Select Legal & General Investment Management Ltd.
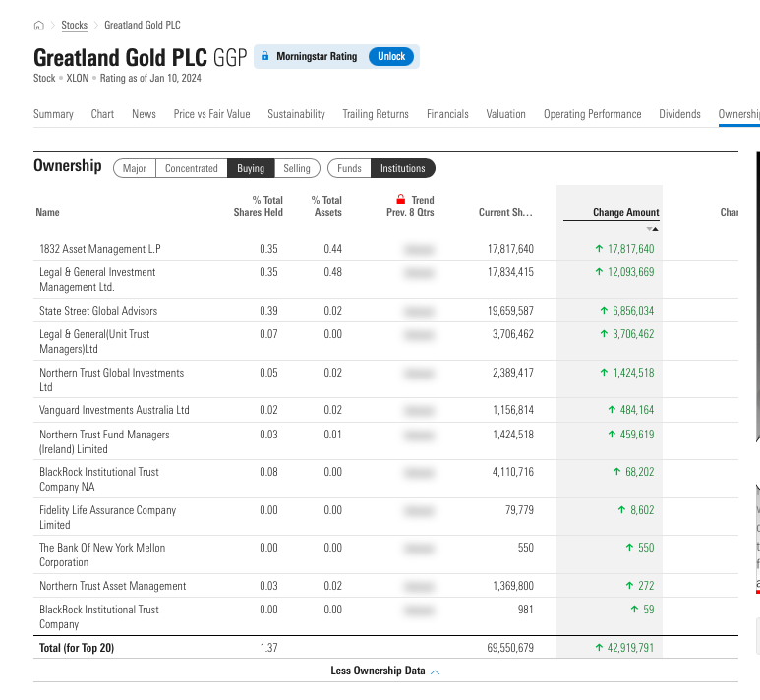760x700 pixels. pos(97,279)
